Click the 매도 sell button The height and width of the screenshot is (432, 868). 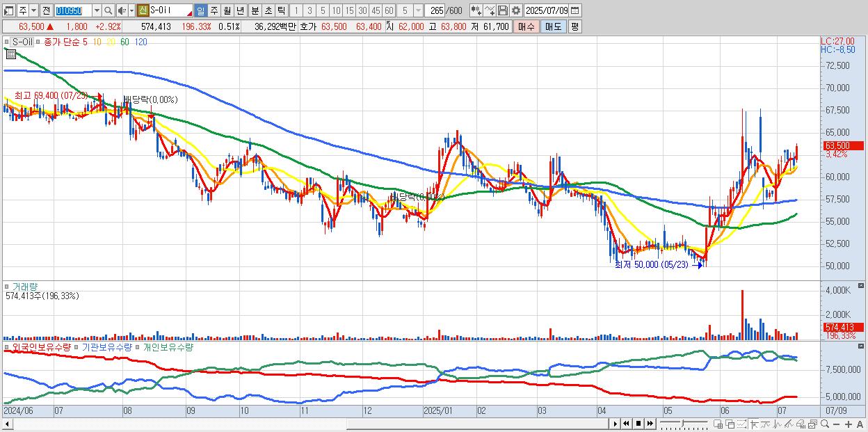(553, 26)
